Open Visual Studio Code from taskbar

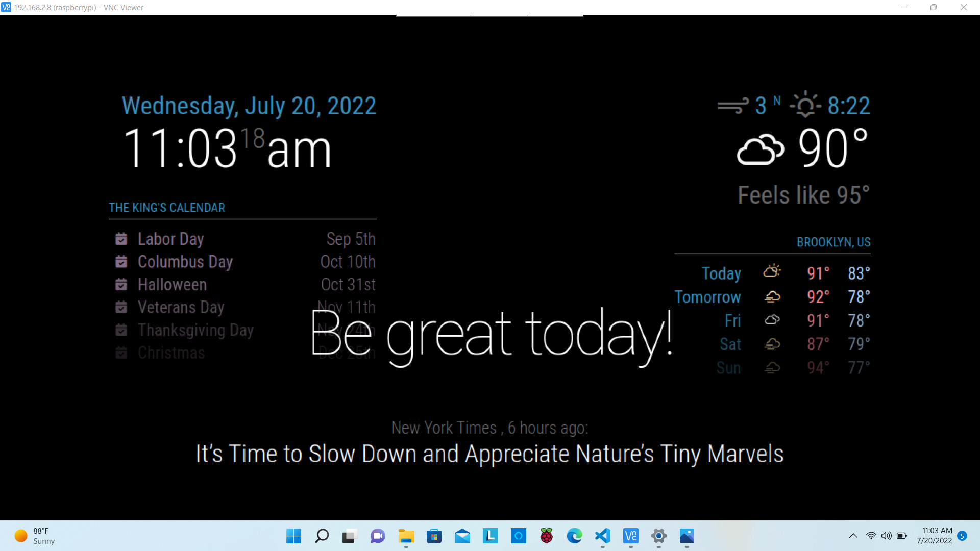click(602, 536)
